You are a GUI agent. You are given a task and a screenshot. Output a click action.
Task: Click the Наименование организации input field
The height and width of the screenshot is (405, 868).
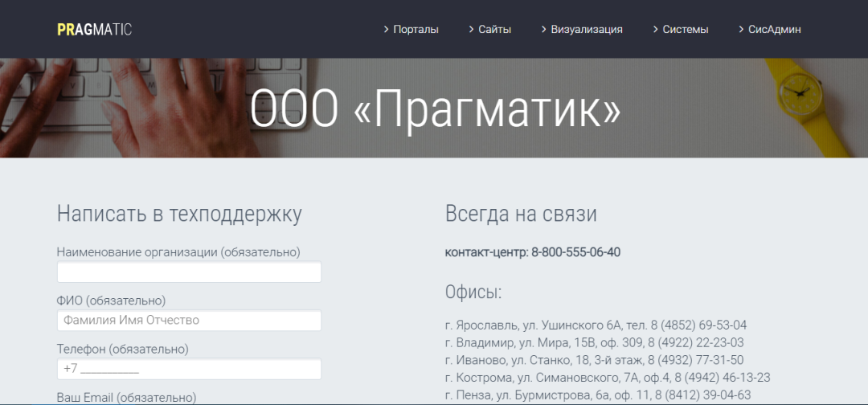pos(190,272)
